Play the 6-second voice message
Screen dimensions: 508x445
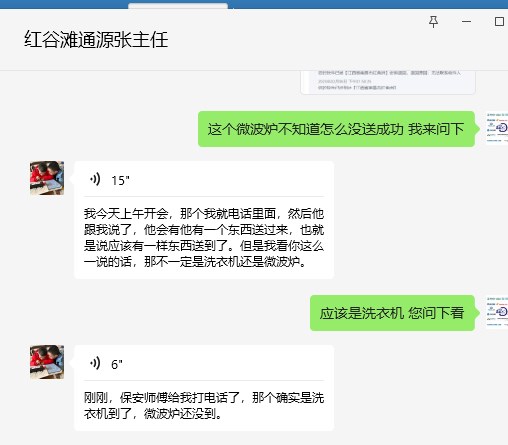(x=204, y=364)
